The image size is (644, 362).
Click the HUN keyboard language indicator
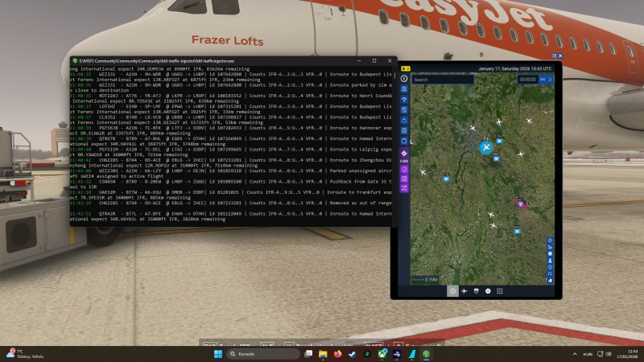click(x=588, y=354)
